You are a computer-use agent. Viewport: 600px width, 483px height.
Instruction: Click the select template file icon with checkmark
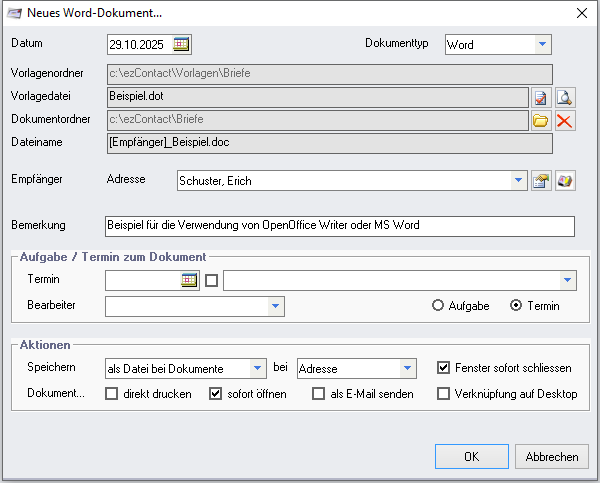click(541, 97)
